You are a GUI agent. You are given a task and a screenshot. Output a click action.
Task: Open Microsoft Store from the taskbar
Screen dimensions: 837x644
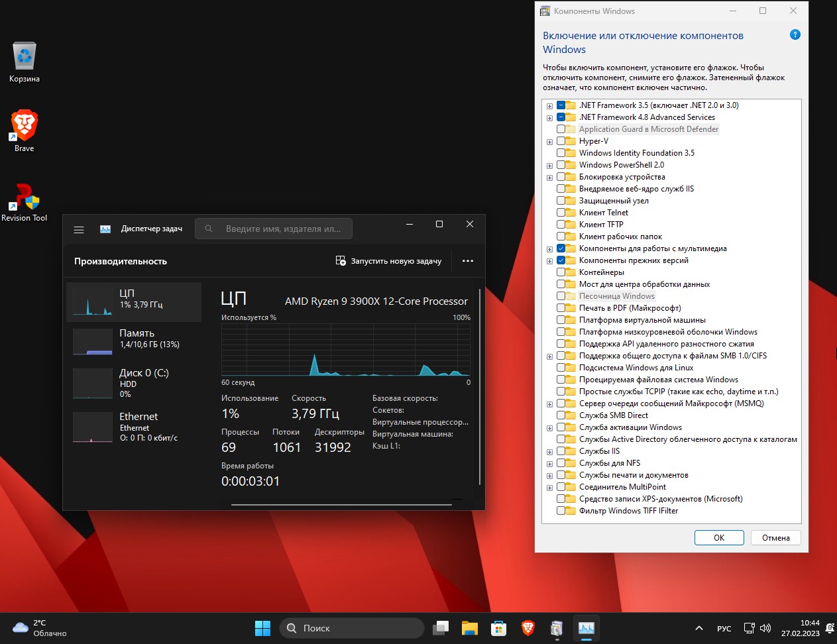(x=498, y=628)
